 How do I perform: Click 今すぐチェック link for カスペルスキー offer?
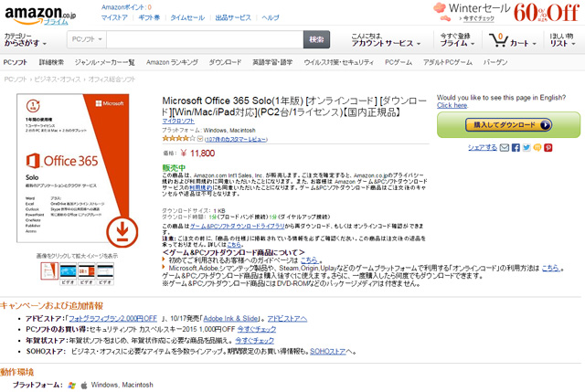(x=257, y=329)
